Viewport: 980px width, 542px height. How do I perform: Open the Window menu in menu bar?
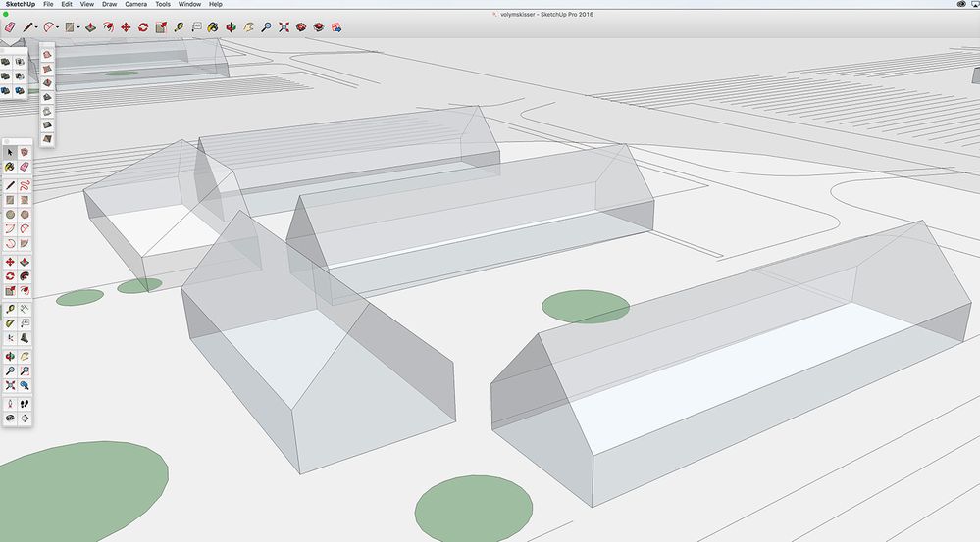tap(189, 4)
